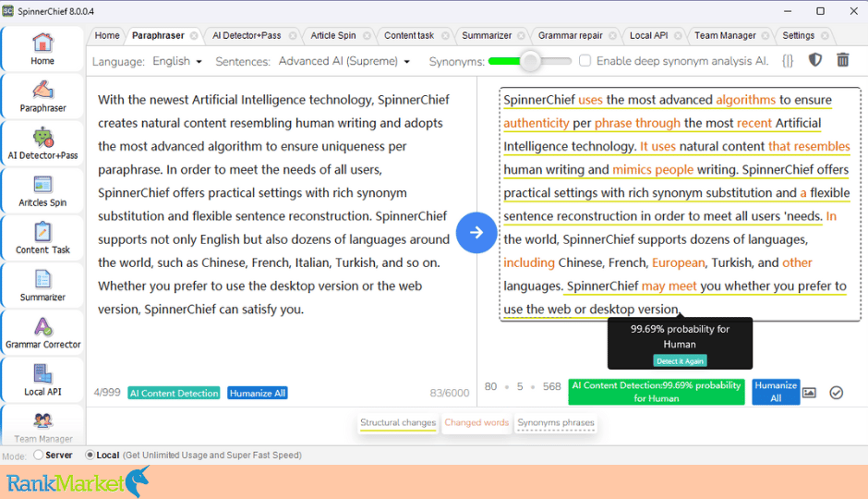This screenshot has height=499, width=868.
Task: Close the AI Detector+Pass tab
Action: [293, 35]
